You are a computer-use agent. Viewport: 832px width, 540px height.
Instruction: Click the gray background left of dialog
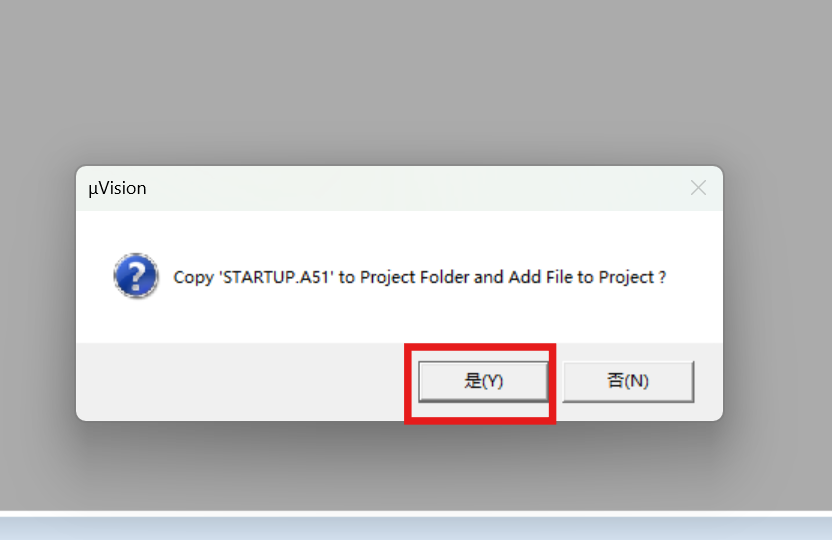pos(37,292)
